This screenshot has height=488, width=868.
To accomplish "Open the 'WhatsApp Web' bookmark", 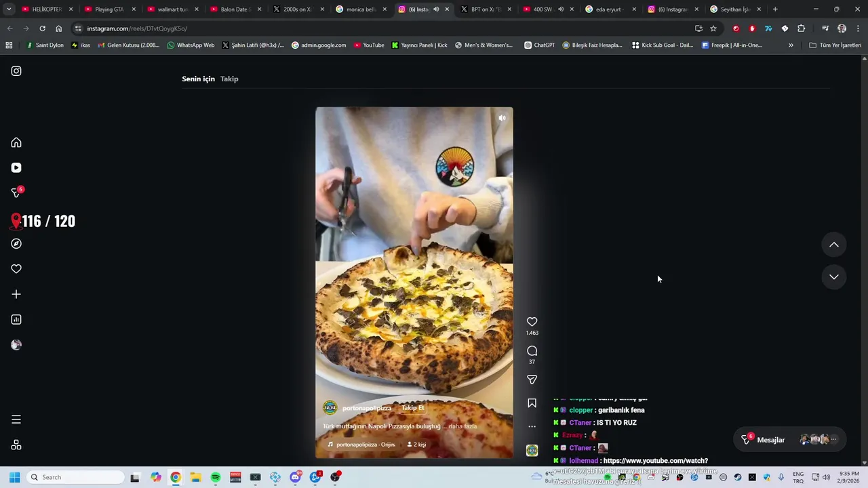I will pos(191,45).
